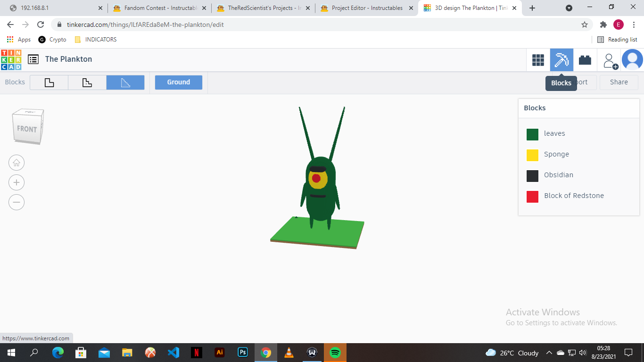Bookmark this page with star icon
This screenshot has height=362, width=644.
pyautogui.click(x=585, y=25)
